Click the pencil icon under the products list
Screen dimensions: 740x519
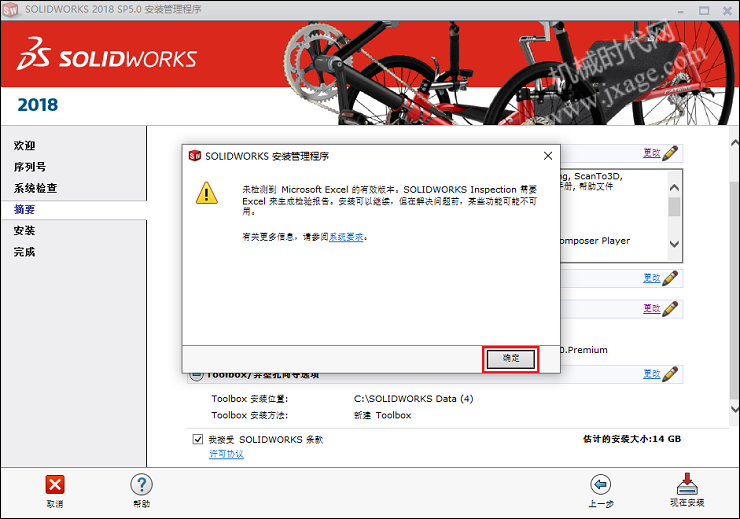(670, 278)
